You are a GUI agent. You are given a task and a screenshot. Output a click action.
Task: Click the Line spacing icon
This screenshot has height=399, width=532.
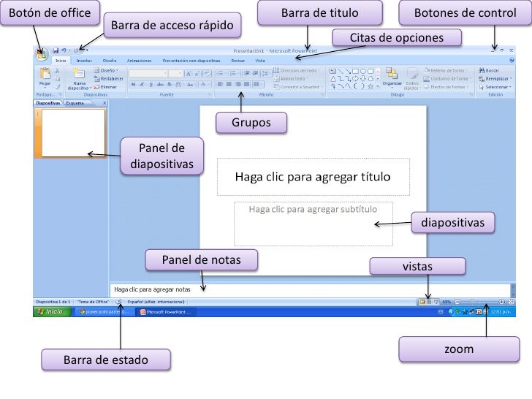[x=266, y=73]
